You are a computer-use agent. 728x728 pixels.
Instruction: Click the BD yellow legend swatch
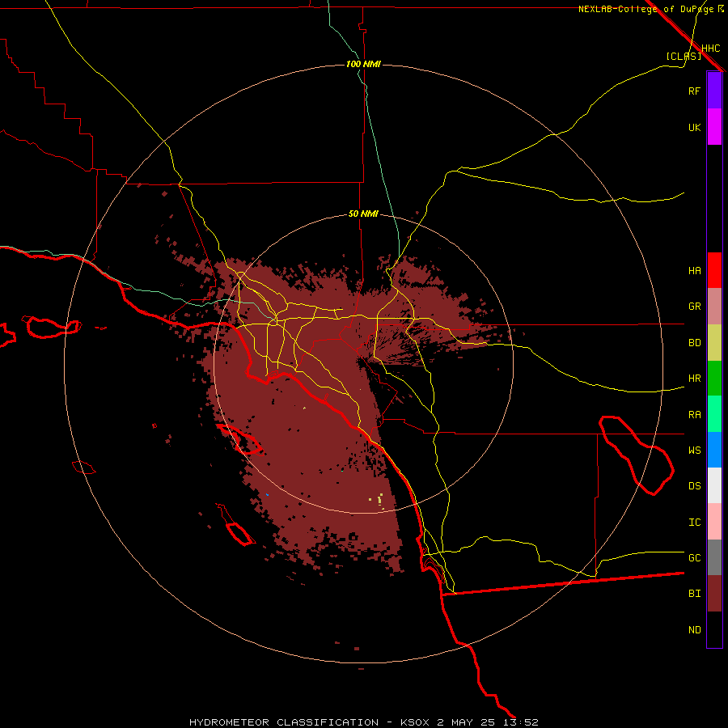coord(714,342)
